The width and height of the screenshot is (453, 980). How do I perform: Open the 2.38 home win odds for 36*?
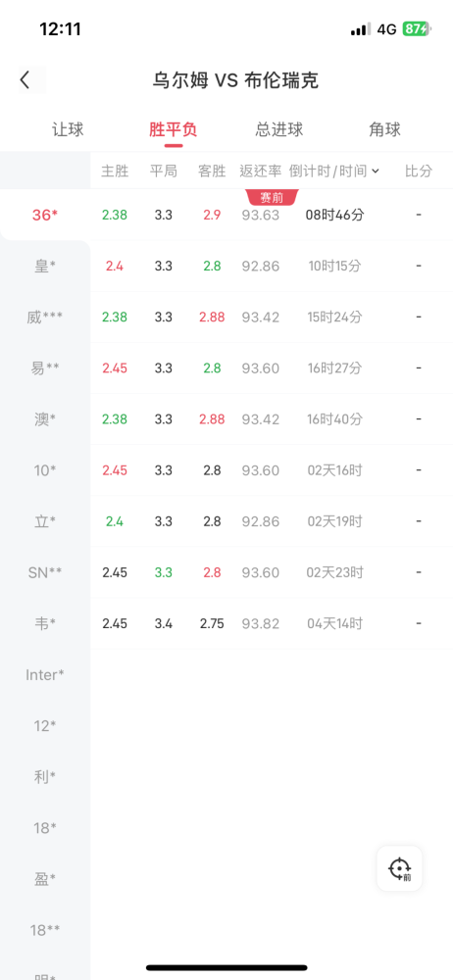tap(115, 215)
